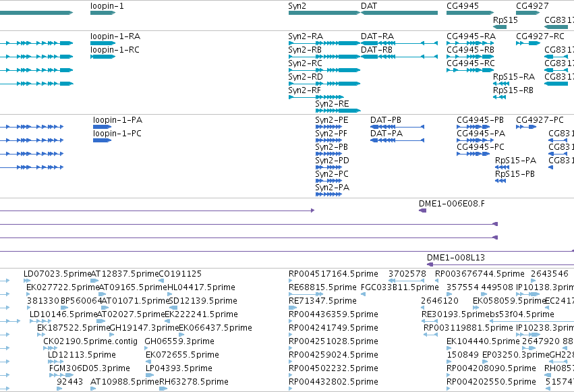Select the DAT-PA protein feature
The image size is (574, 392).
(x=397, y=140)
